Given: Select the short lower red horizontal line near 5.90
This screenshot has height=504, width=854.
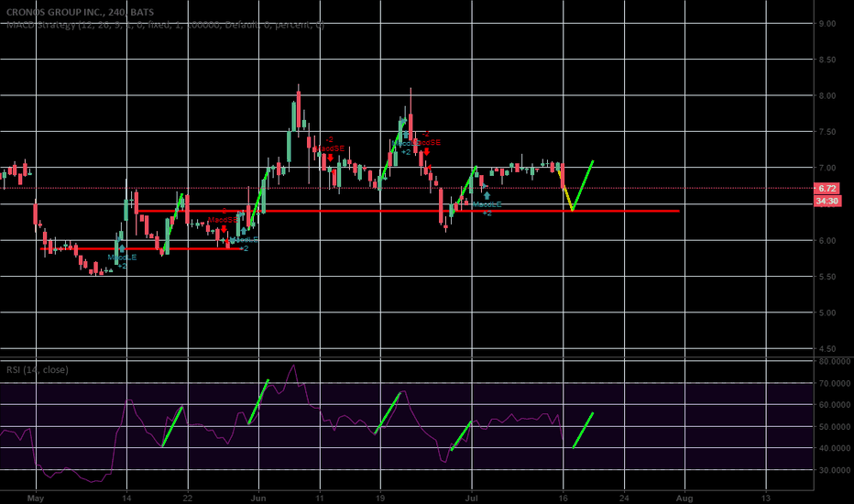Looking at the screenshot, I should [140, 249].
